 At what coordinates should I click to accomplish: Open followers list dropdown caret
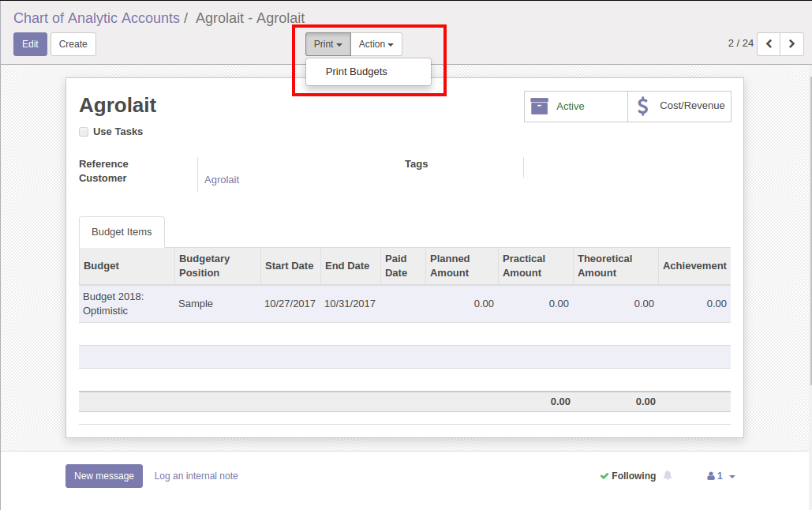pos(732,477)
